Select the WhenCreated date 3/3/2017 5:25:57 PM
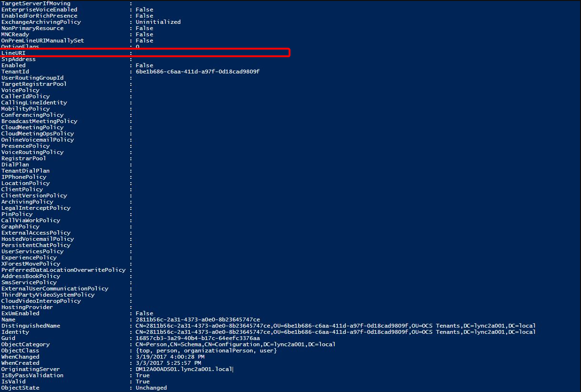581x392 pixels. tap(169, 363)
